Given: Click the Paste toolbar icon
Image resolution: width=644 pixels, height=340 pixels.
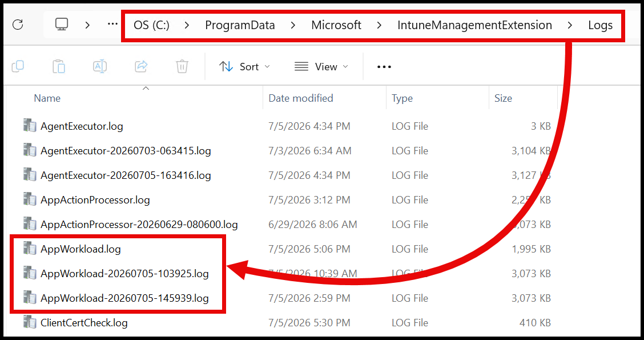Looking at the screenshot, I should (59, 66).
